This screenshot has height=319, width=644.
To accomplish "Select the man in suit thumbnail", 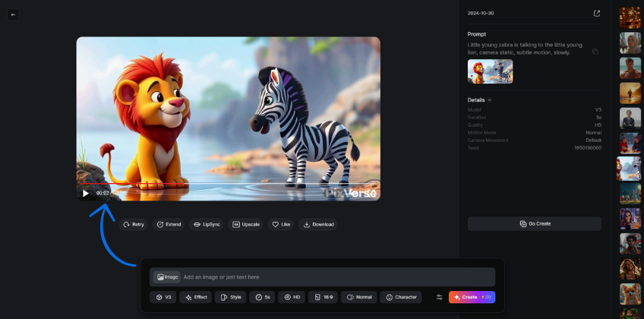I will coord(630,118).
